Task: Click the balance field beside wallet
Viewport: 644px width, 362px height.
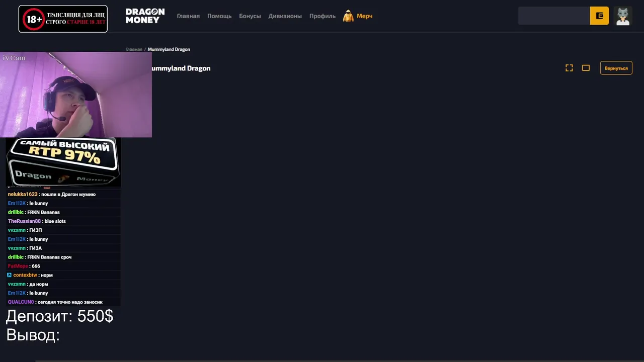Action: click(554, 16)
